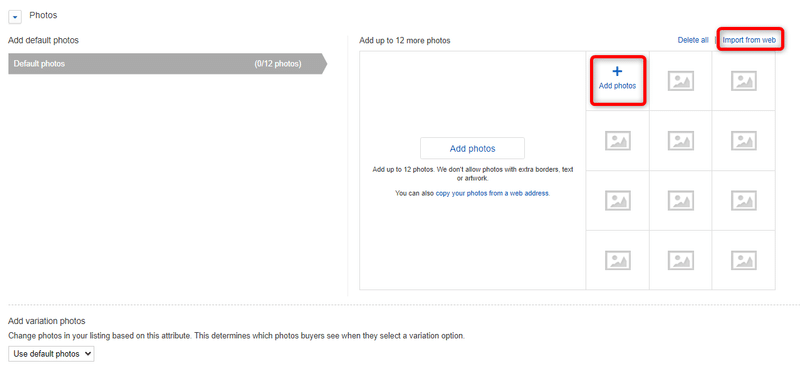The image size is (800, 366).
Task: Click the Photos section heading
Action: [x=43, y=15]
